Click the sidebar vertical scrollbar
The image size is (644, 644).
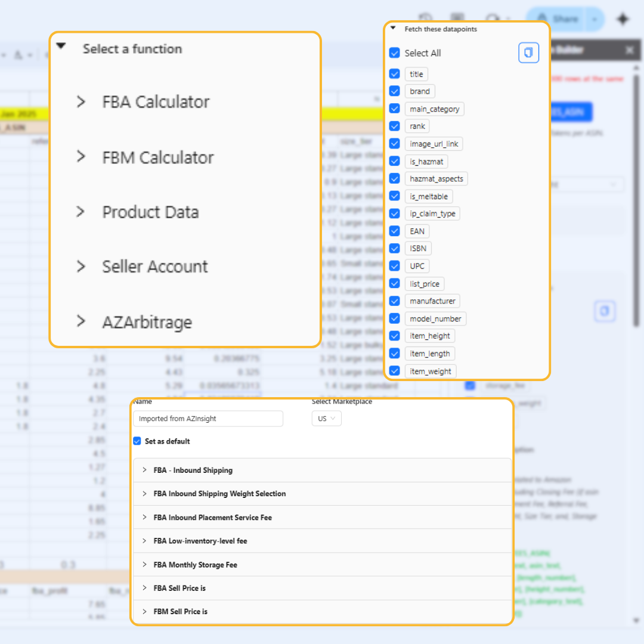(636, 202)
